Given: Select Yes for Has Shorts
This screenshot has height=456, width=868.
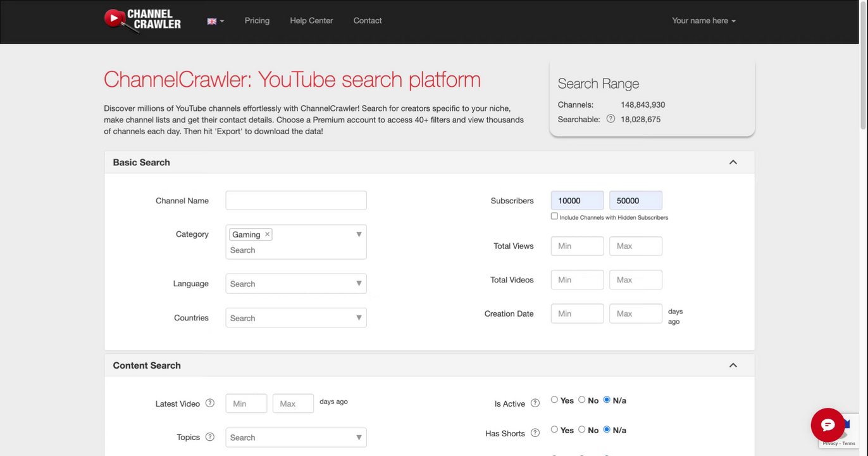Looking at the screenshot, I should tap(554, 429).
